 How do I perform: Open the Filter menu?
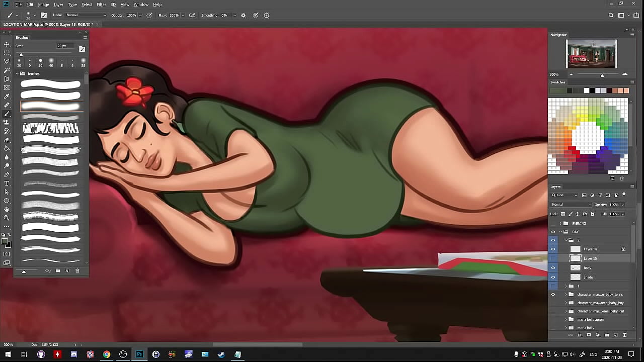tap(101, 5)
